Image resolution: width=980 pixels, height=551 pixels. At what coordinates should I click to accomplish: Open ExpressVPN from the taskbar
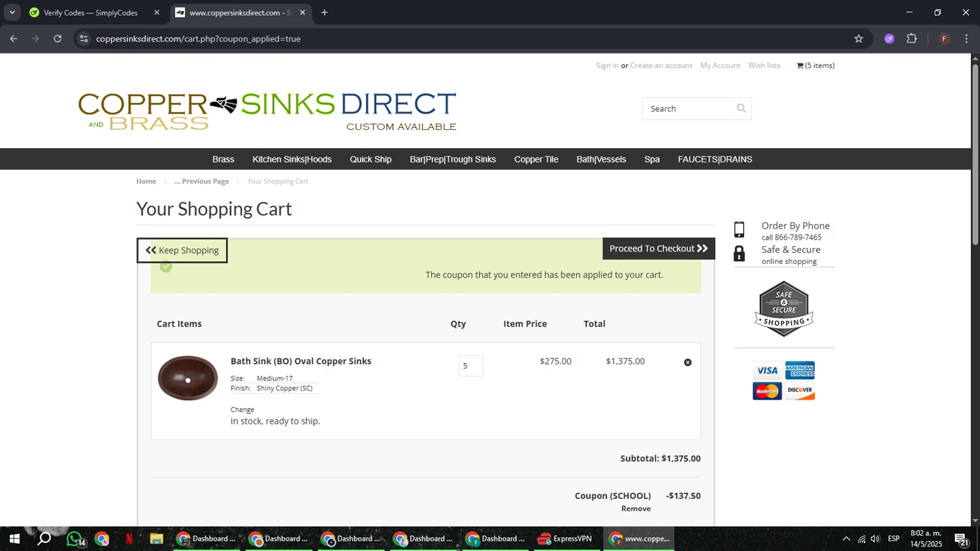click(x=566, y=539)
